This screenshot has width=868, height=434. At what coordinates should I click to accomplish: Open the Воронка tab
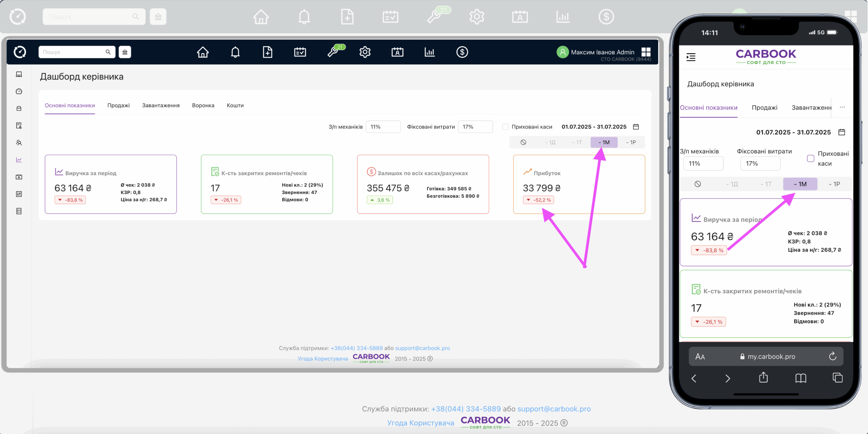coord(203,105)
